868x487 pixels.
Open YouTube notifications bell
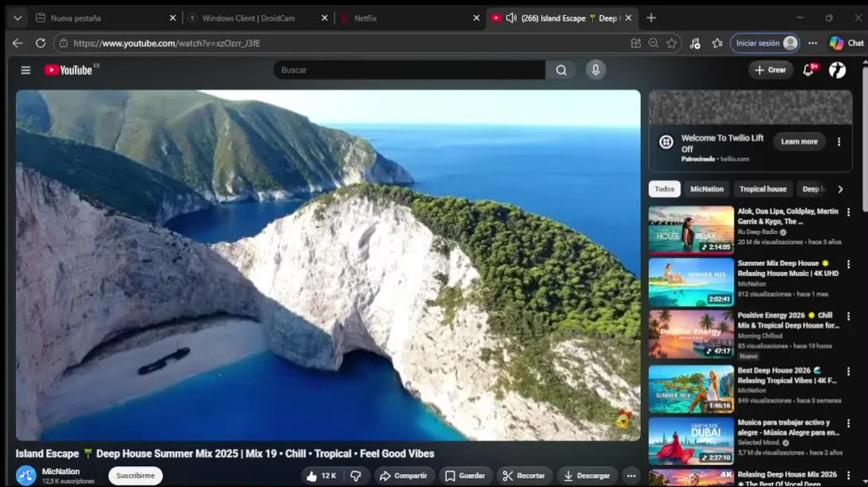pos(809,70)
